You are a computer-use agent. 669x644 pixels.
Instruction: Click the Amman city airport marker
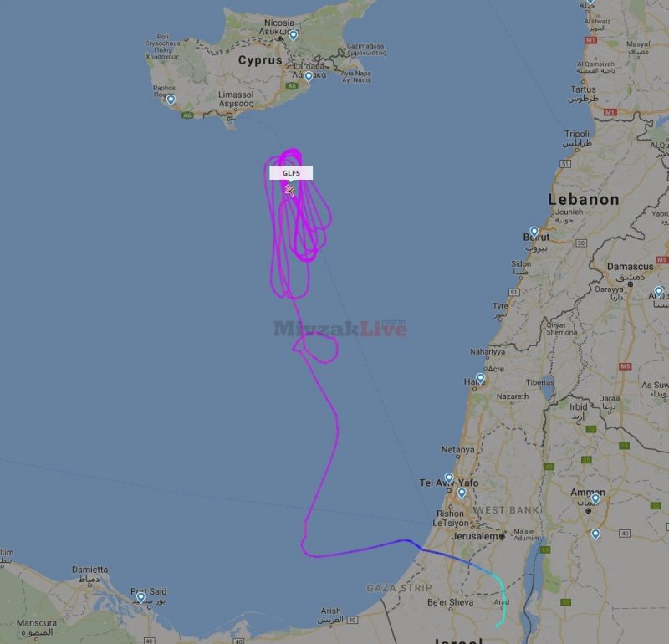[595, 499]
